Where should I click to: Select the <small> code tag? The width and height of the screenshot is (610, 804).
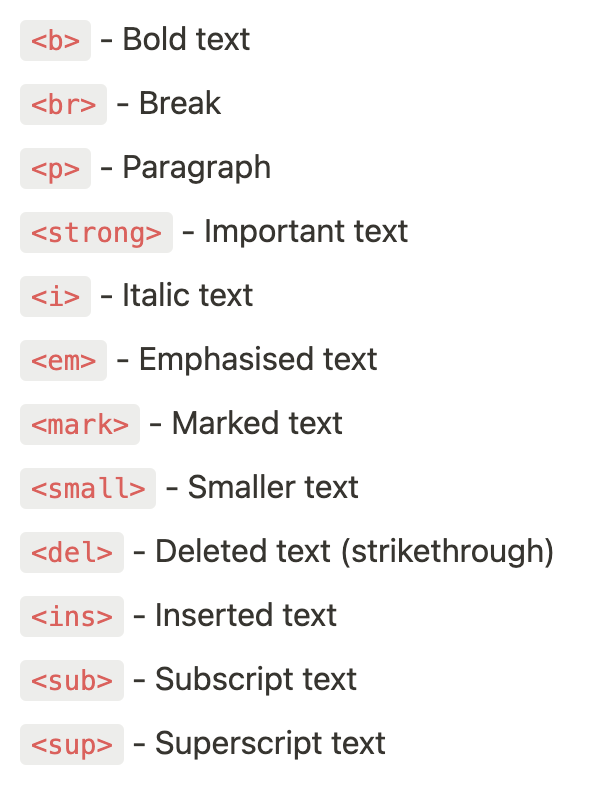88,488
